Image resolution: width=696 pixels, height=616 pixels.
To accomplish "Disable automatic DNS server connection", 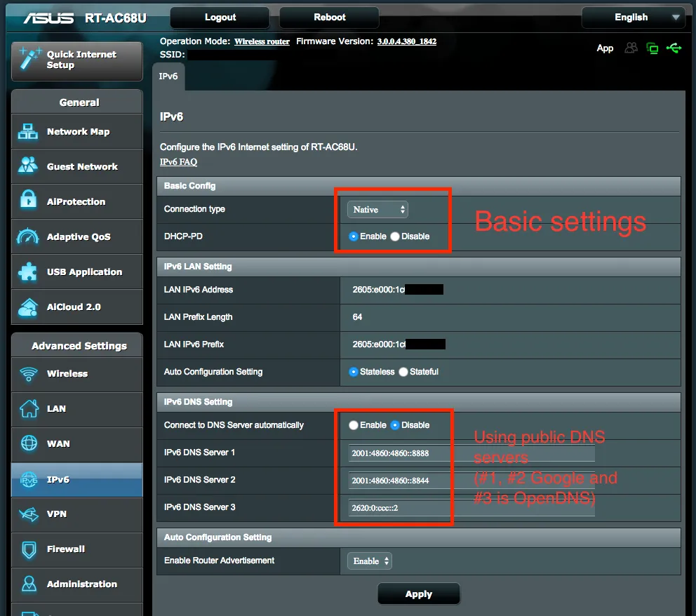I will tap(395, 425).
